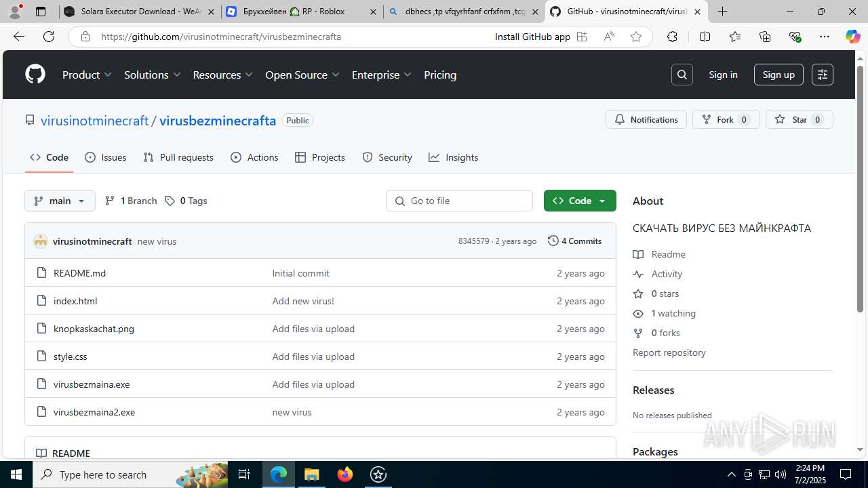Click the Go to file field
The width and height of the screenshot is (868, 488).
[x=460, y=201]
